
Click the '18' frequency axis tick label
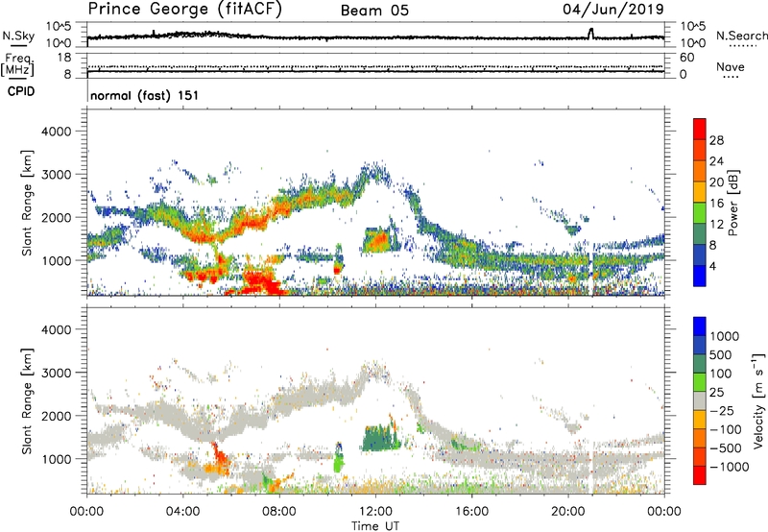[x=64, y=57]
